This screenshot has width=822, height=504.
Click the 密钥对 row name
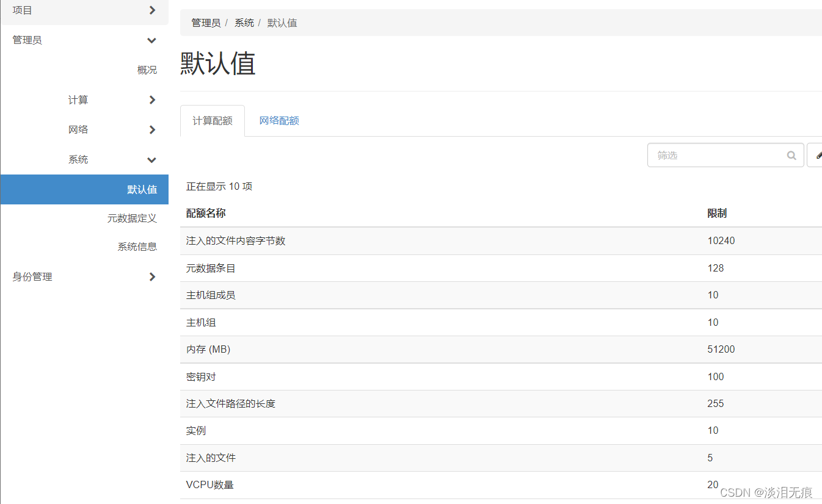click(x=201, y=376)
